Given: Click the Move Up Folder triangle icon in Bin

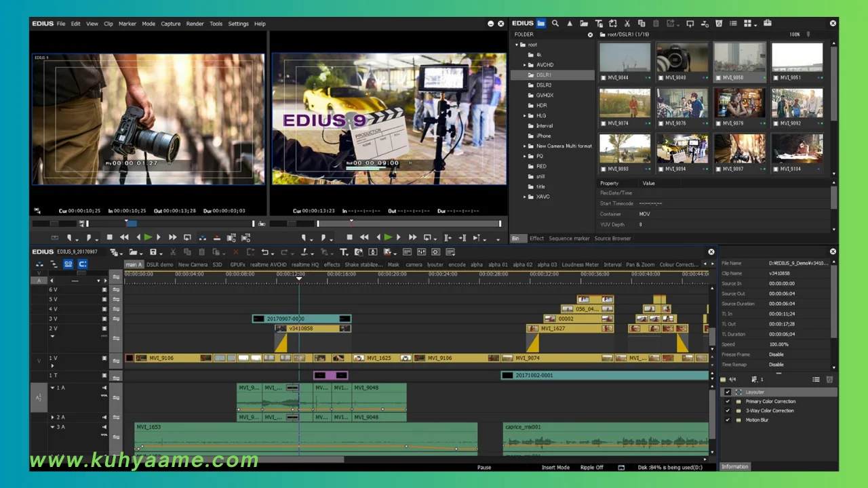Looking at the screenshot, I should [570, 23].
